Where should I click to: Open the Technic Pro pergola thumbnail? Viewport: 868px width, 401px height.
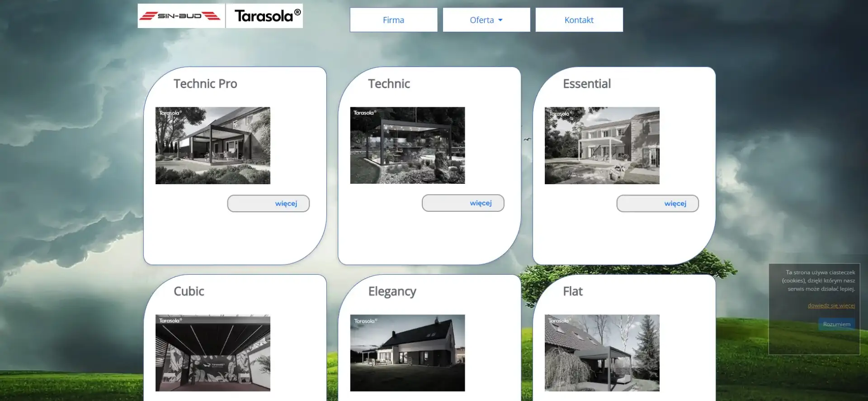(212, 145)
